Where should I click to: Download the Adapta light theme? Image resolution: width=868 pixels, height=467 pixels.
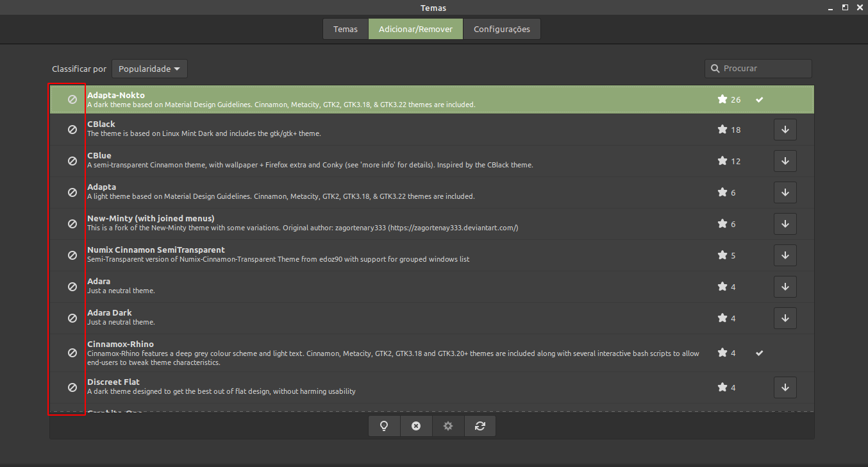(785, 192)
